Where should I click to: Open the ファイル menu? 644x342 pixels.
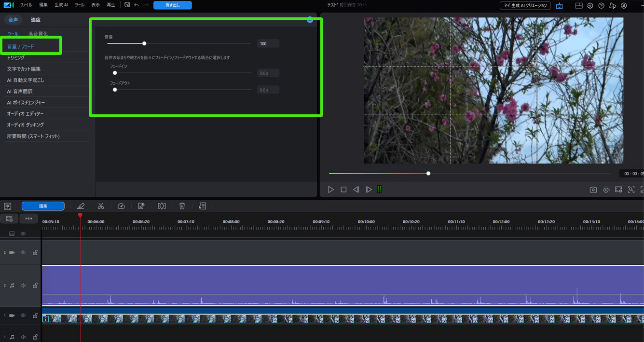tap(26, 5)
